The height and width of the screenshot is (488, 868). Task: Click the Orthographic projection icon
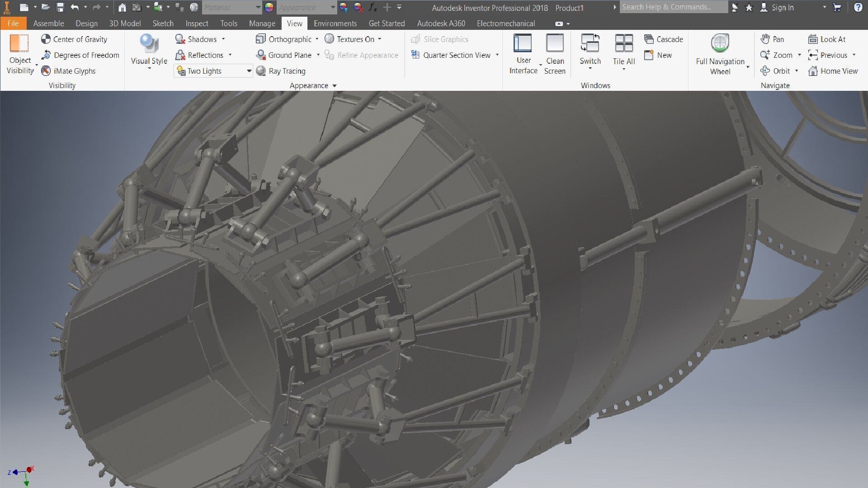click(260, 39)
